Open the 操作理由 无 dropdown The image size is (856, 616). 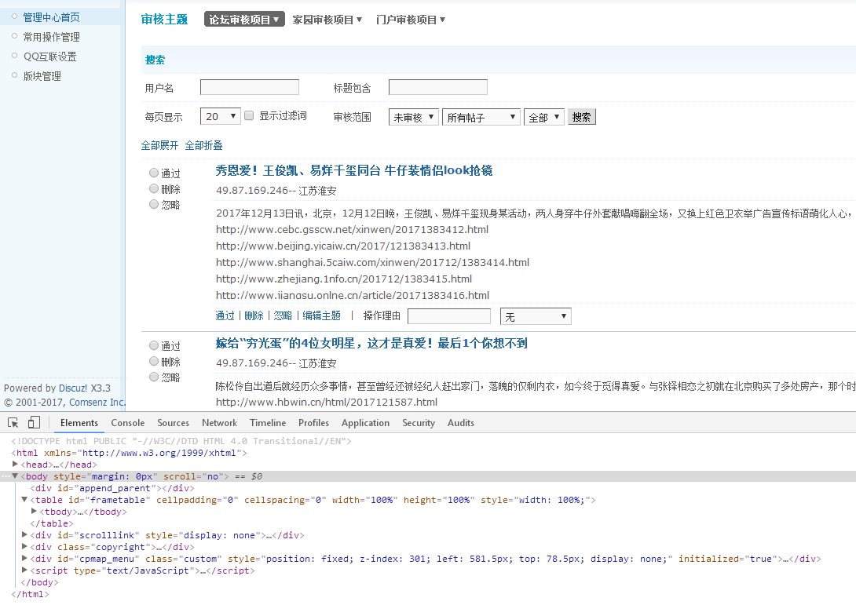click(x=536, y=316)
